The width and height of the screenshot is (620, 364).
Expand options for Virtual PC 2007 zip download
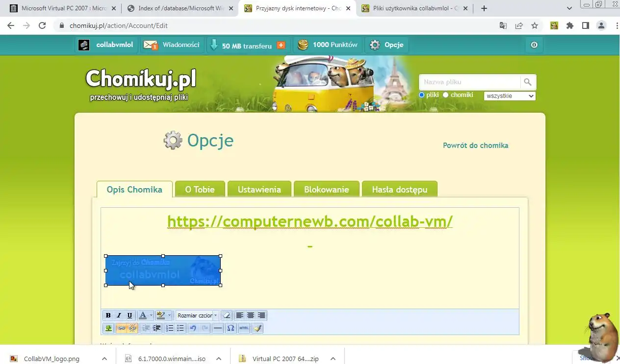click(333, 359)
